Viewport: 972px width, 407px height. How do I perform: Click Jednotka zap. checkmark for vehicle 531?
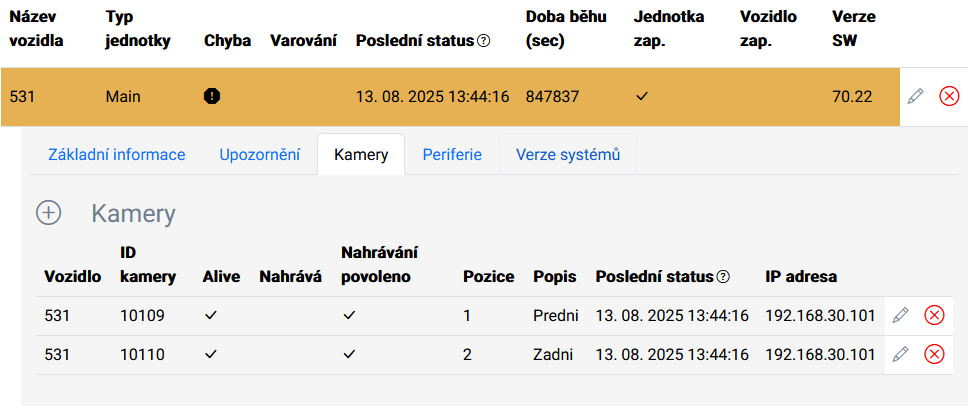tap(642, 96)
